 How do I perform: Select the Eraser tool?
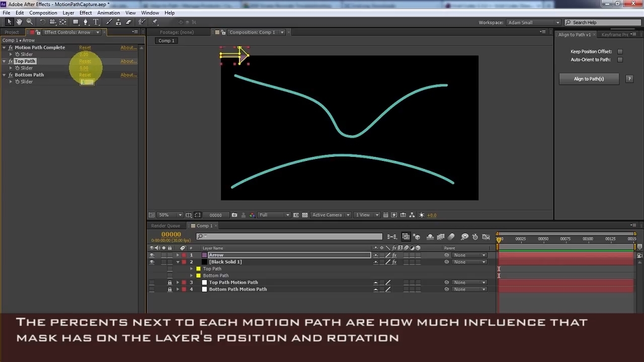[128, 22]
